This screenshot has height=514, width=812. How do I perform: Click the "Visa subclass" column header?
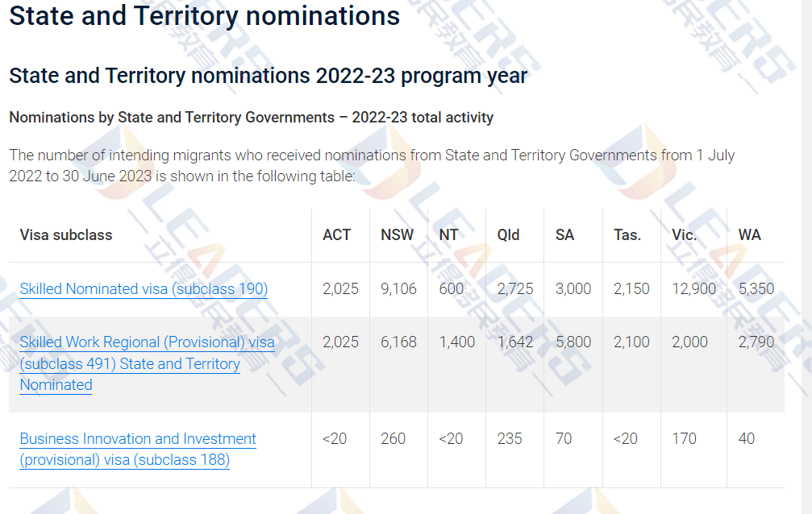coord(66,235)
